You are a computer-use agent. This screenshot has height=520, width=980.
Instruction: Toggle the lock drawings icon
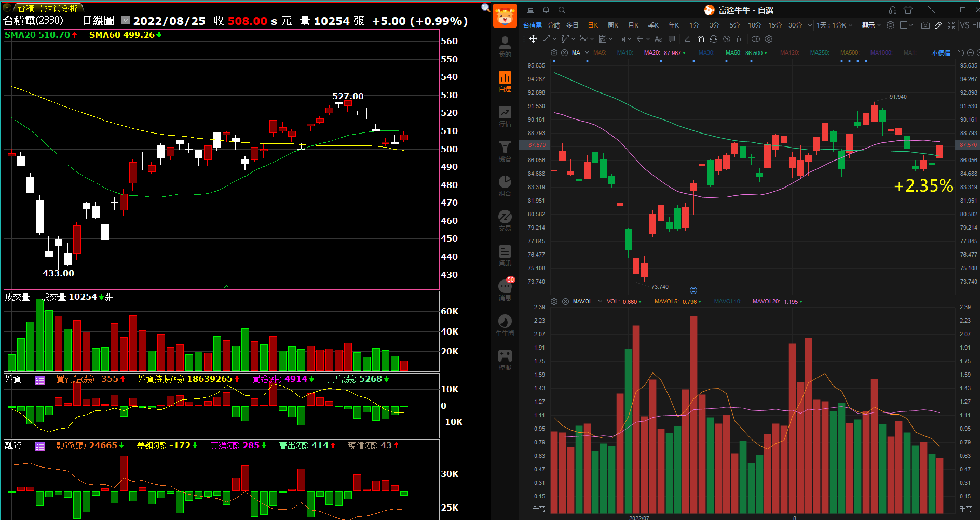pyautogui.click(x=714, y=39)
